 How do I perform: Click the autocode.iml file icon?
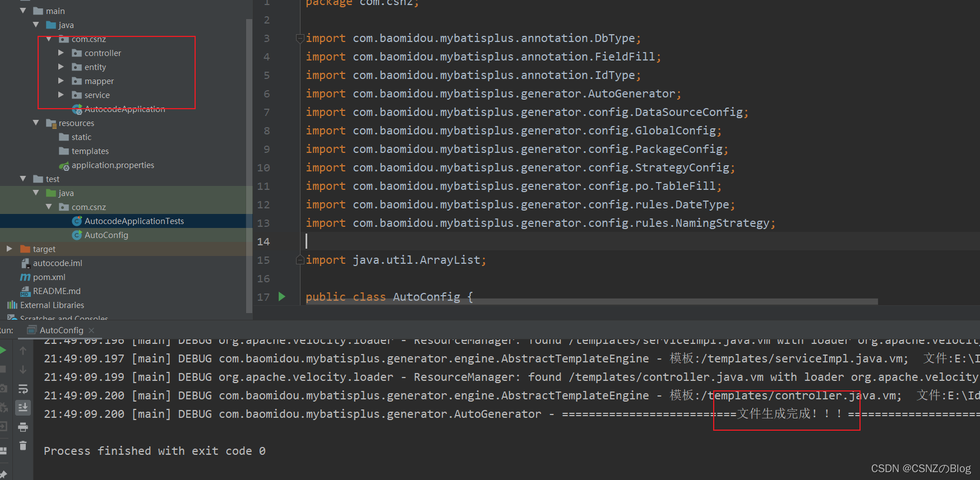click(25, 263)
